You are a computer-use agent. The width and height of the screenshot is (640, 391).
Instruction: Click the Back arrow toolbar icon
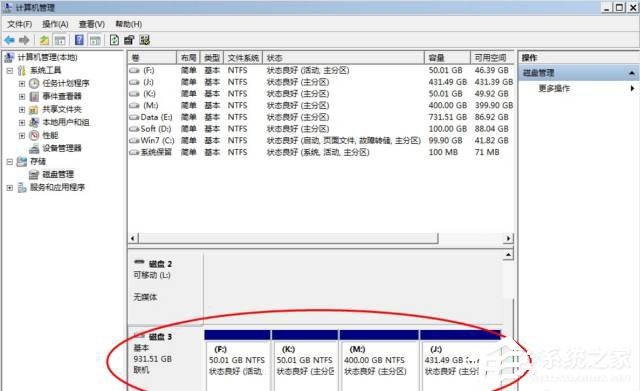pyautogui.click(x=9, y=40)
